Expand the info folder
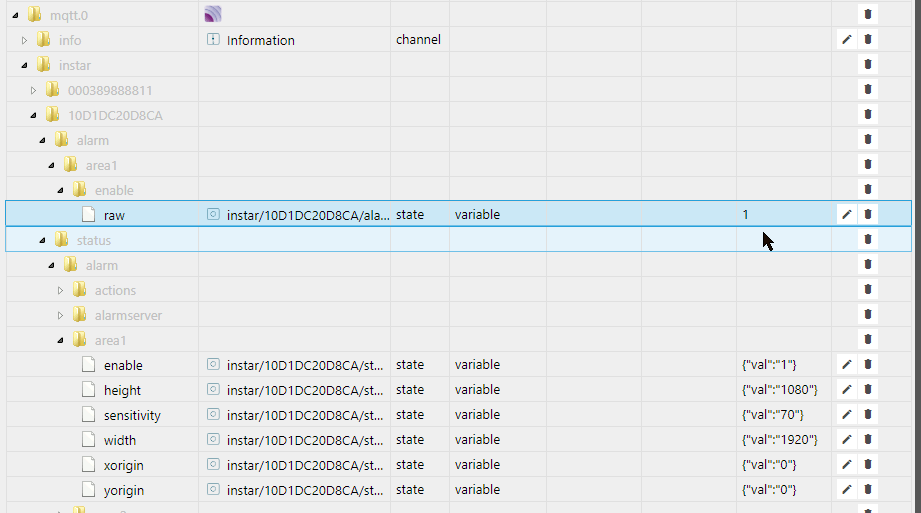Viewport: 921px width, 513px height. [26, 40]
